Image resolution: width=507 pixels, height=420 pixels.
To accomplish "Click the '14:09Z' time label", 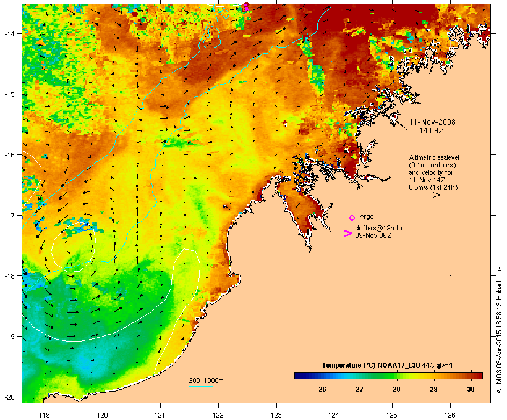I will (432, 131).
